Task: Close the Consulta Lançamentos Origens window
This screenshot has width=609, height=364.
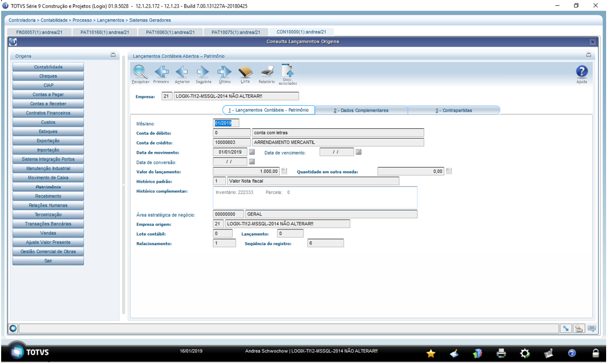Action: [592, 42]
